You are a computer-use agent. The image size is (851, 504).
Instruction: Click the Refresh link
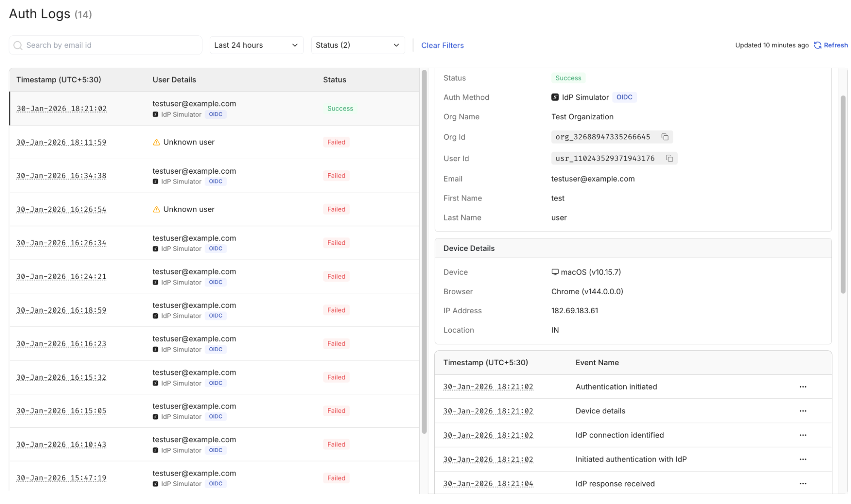835,45
